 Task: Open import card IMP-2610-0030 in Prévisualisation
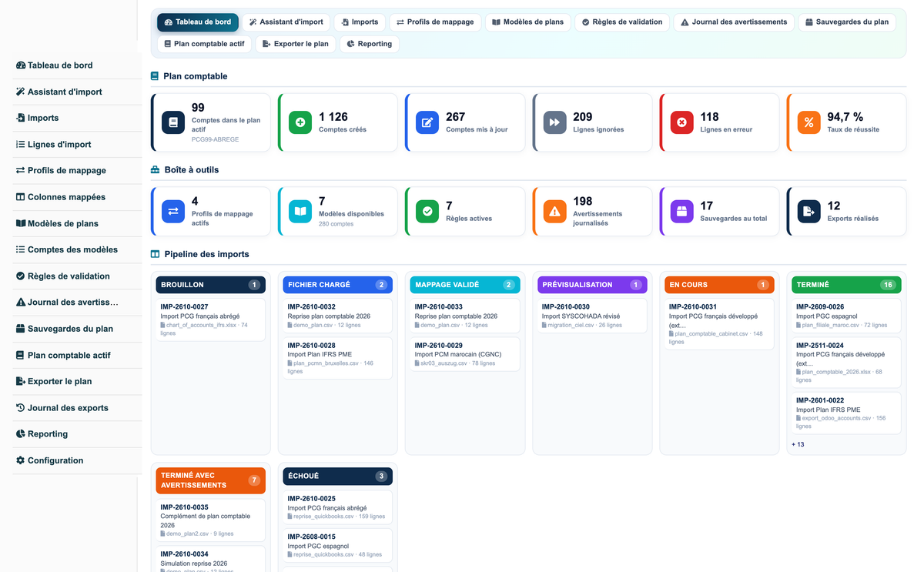point(592,316)
